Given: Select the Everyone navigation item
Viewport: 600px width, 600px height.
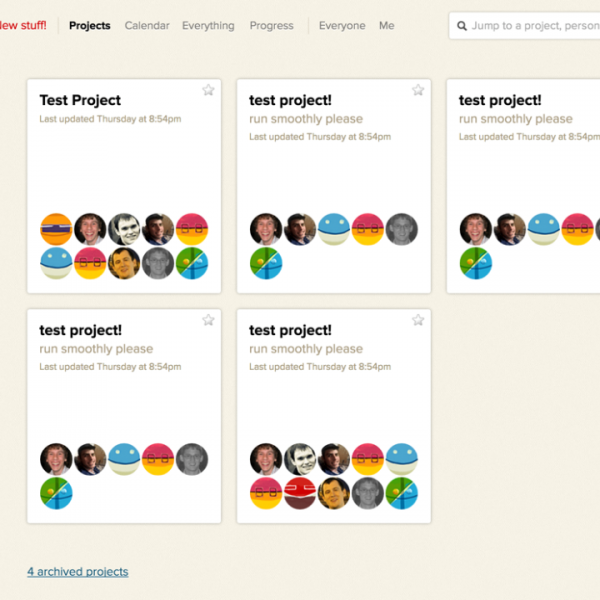Looking at the screenshot, I should click(x=342, y=26).
